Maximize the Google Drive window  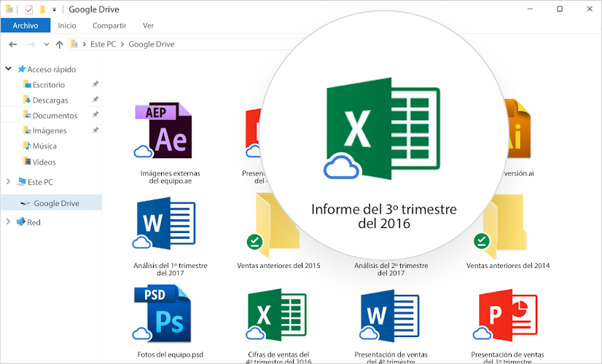point(560,9)
